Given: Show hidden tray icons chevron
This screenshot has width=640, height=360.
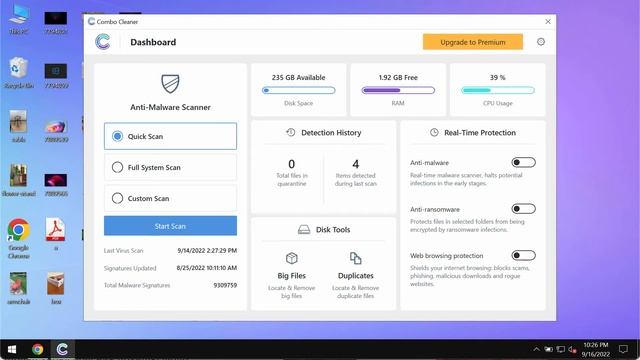Looking at the screenshot, I should click(536, 349).
